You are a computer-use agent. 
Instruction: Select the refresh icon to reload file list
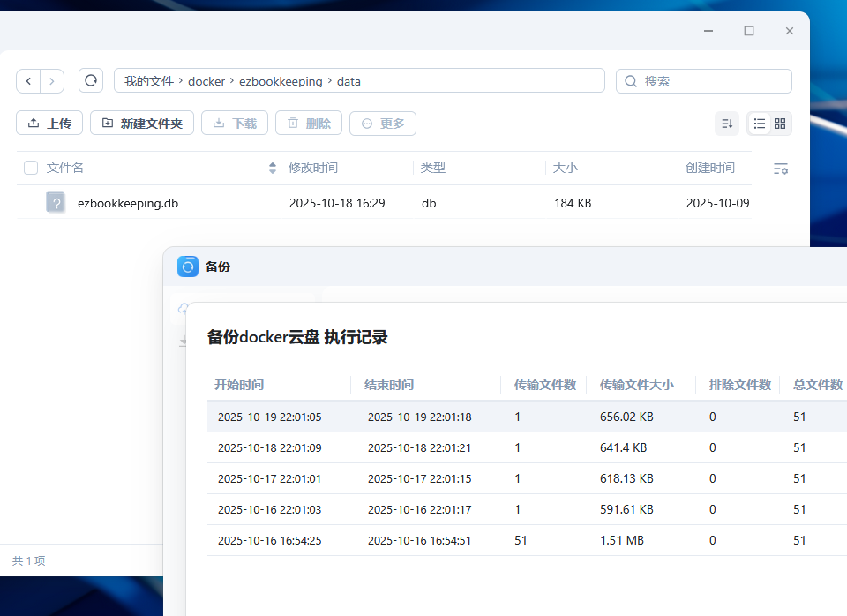point(91,80)
